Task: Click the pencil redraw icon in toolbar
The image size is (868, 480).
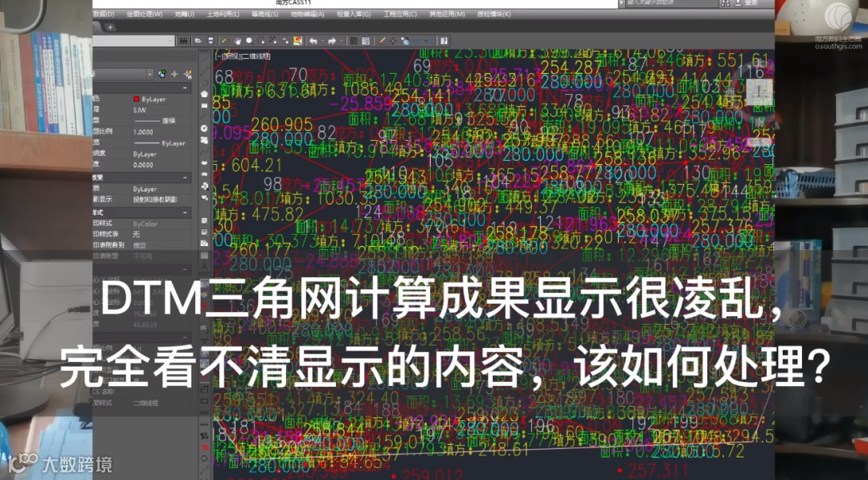Action: [225, 41]
